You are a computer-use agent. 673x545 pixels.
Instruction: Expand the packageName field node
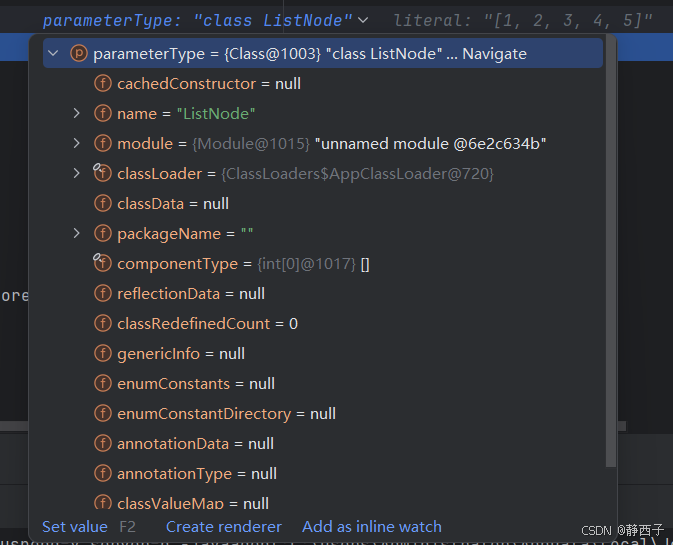tap(76, 233)
